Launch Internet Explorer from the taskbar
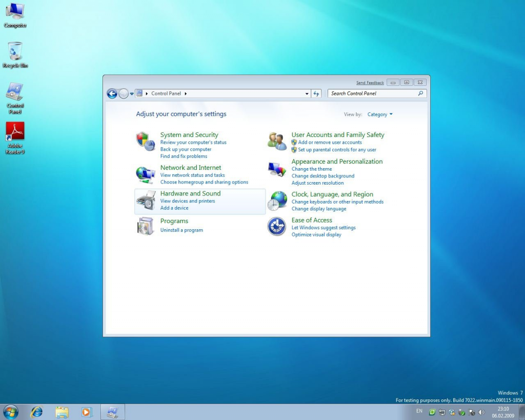Image resolution: width=525 pixels, height=420 pixels. 36,412
